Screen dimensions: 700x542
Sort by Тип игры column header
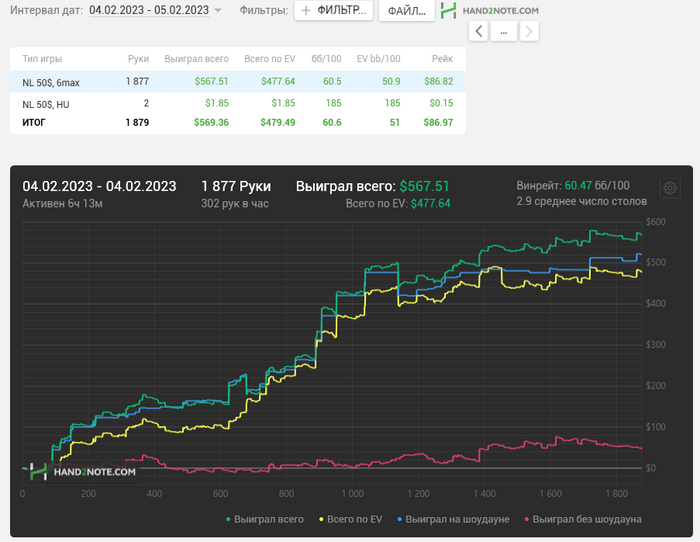tap(42, 59)
